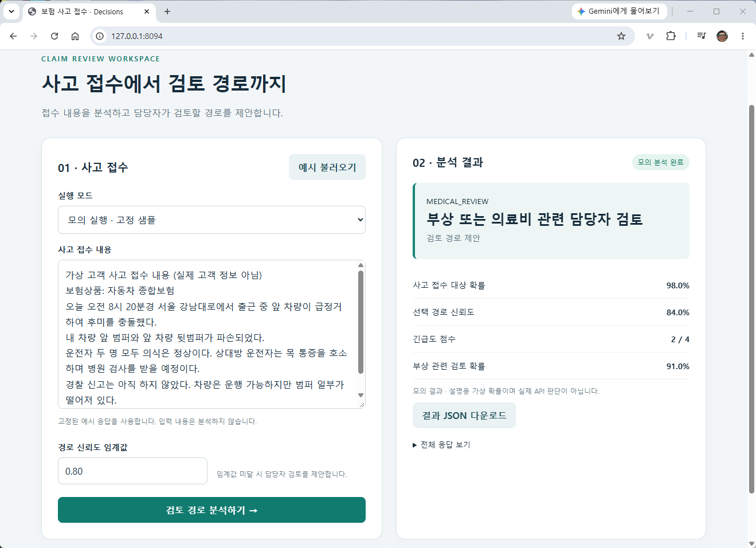Open a new browser tab

tap(167, 11)
